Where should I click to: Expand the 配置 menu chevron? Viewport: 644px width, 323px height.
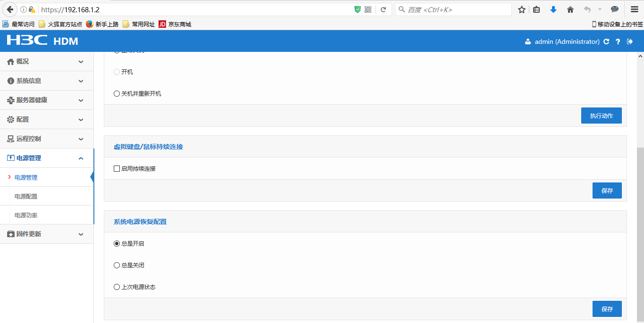(x=81, y=120)
